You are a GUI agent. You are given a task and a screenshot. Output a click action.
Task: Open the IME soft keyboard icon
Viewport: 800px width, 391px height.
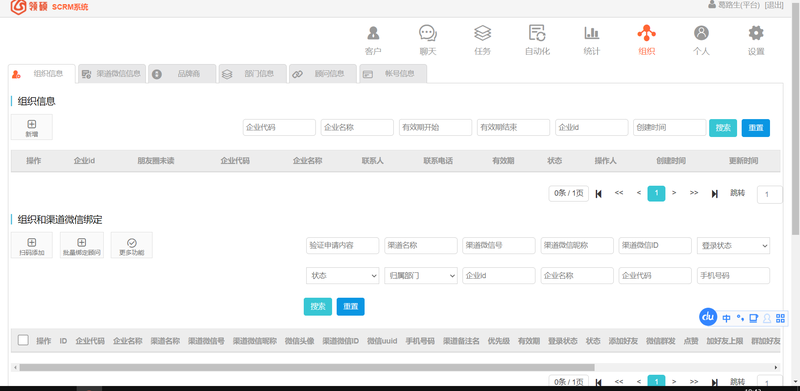753,319
